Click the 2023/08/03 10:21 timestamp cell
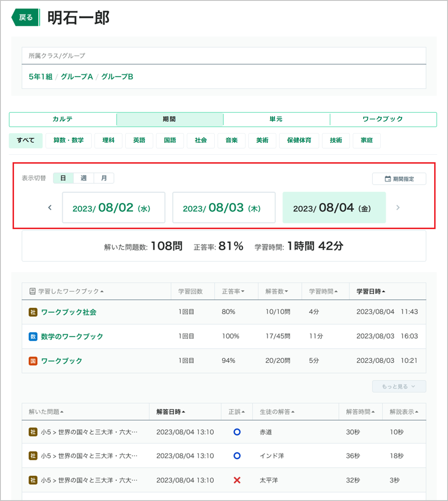The width and height of the screenshot is (448, 501). (x=387, y=361)
